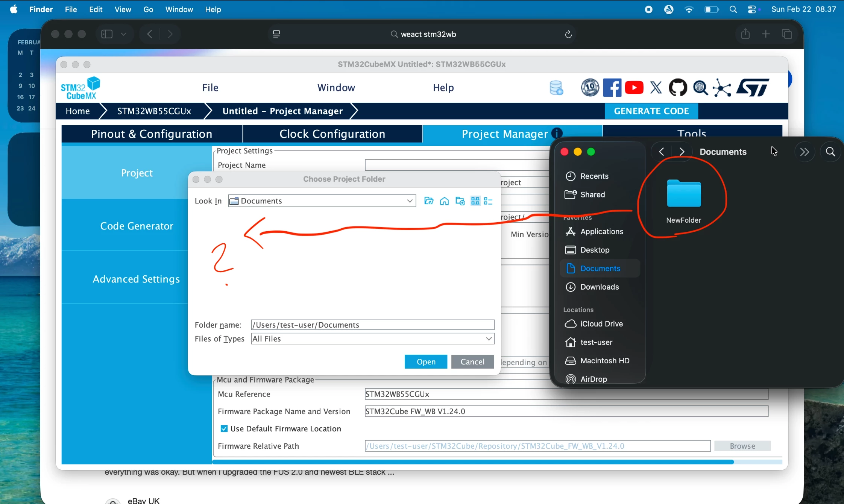Switch to Clock Configuration tab
Viewport: 844px width, 504px height.
332,134
